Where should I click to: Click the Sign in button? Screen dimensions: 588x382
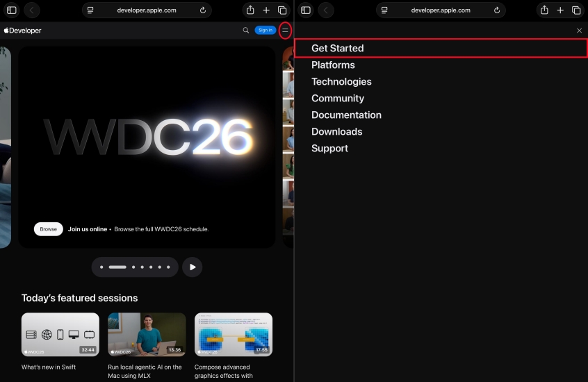265,30
